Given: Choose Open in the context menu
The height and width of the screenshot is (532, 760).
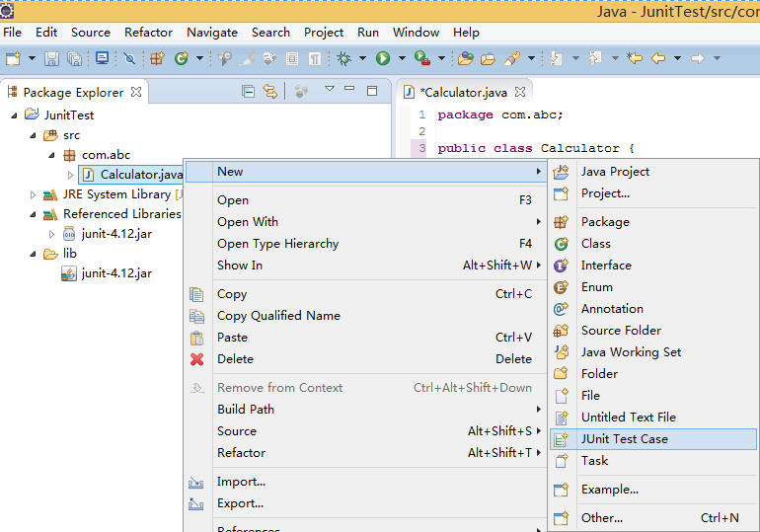Looking at the screenshot, I should pos(366,200).
